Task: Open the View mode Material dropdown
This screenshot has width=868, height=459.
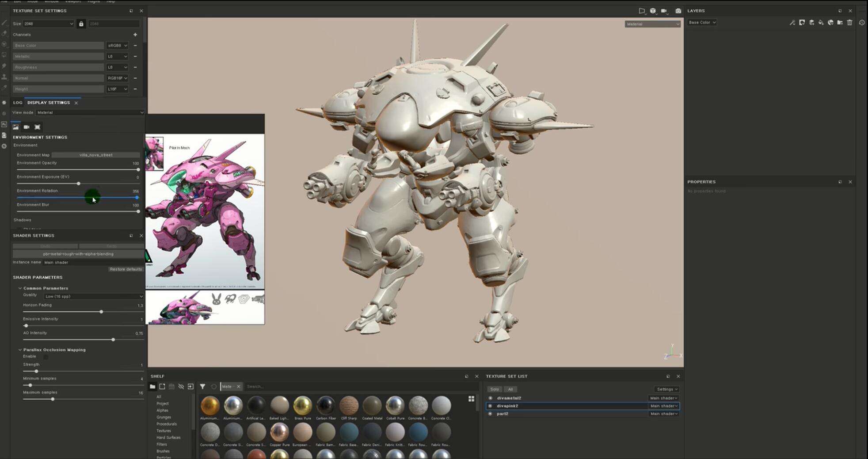Action: [x=90, y=113]
